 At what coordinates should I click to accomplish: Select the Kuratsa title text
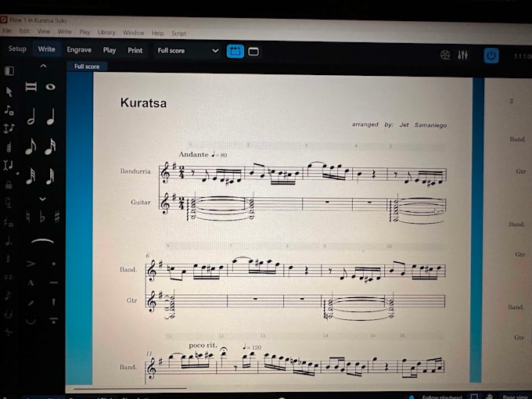143,102
